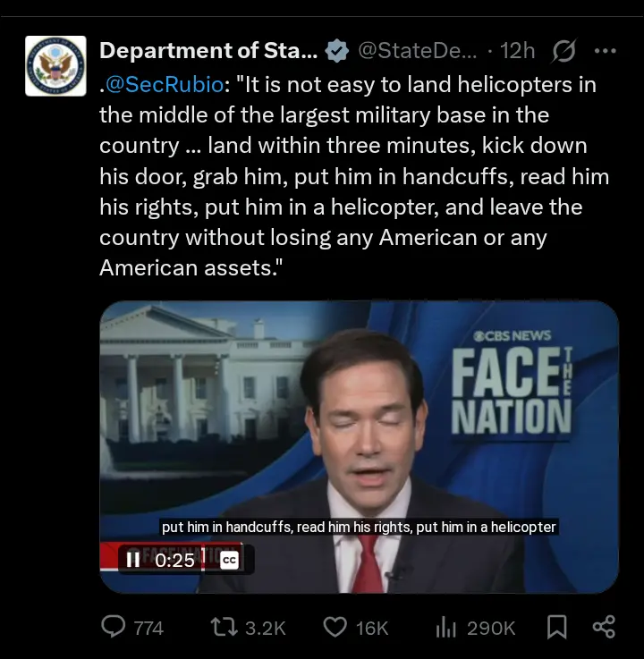This screenshot has width=644, height=659.
Task: Click the tweet's quoted body text
Action: (x=349, y=176)
